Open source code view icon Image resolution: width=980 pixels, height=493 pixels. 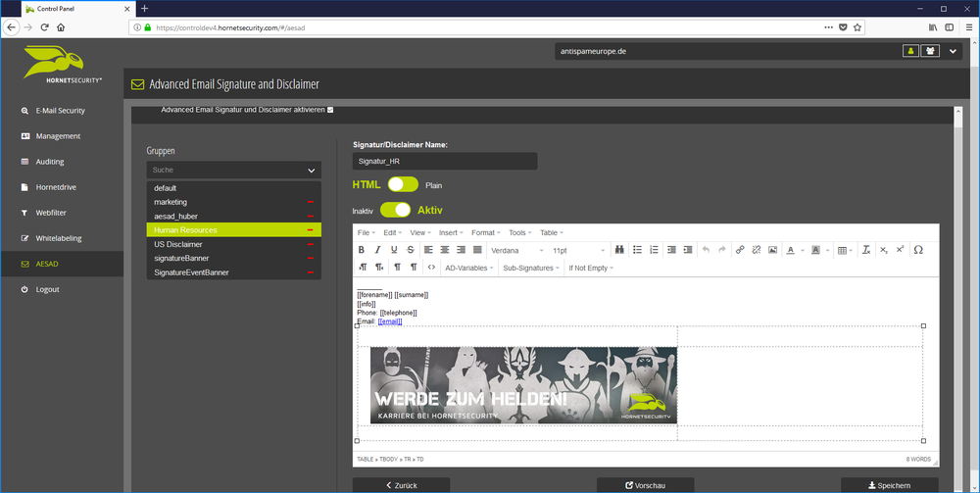(430, 268)
